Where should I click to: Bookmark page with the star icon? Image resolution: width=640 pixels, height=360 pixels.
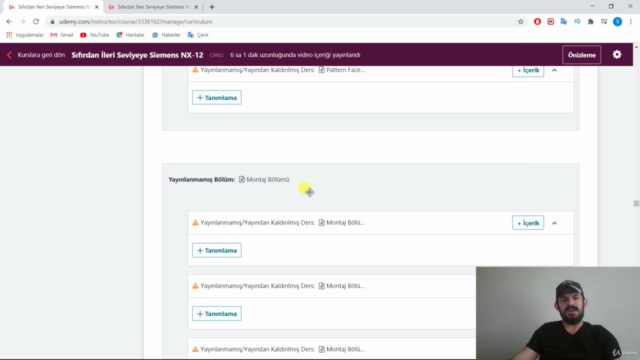click(x=520, y=22)
